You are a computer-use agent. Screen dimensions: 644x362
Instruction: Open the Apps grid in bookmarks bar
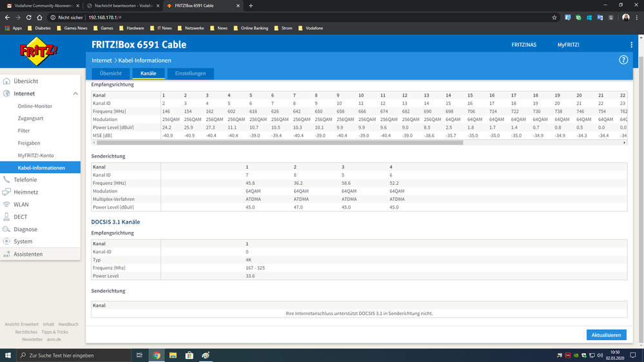[x=13, y=28]
